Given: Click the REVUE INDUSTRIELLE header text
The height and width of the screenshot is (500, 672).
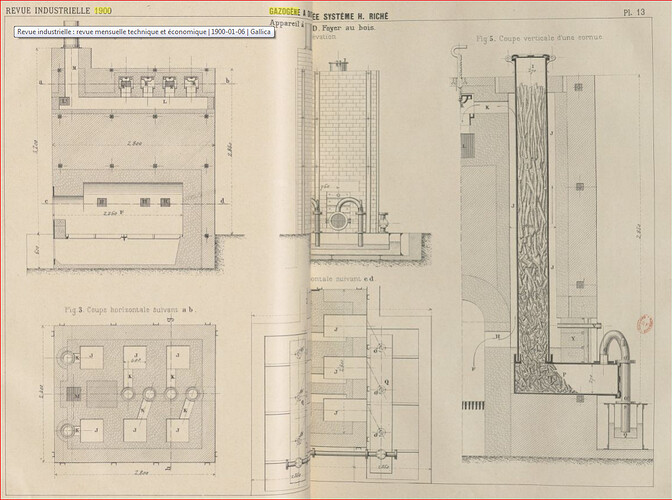Looking at the screenshot, I should [x=48, y=11].
